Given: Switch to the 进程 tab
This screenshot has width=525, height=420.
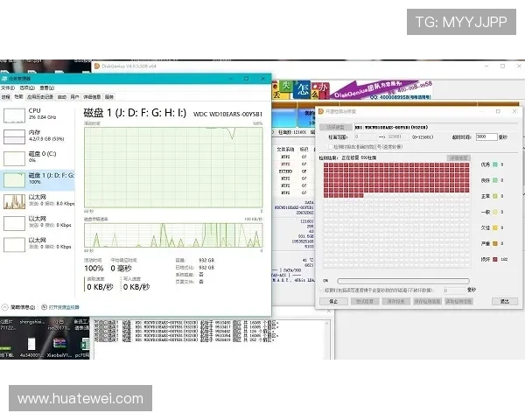Looking at the screenshot, I should click(x=6, y=96).
